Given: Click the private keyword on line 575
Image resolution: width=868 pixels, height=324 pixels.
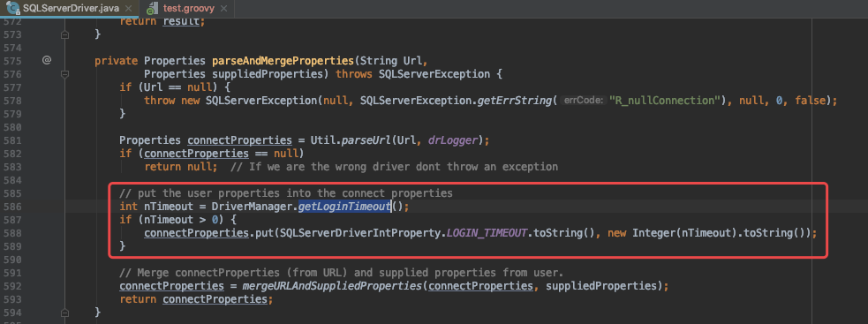Looking at the screenshot, I should (117, 60).
